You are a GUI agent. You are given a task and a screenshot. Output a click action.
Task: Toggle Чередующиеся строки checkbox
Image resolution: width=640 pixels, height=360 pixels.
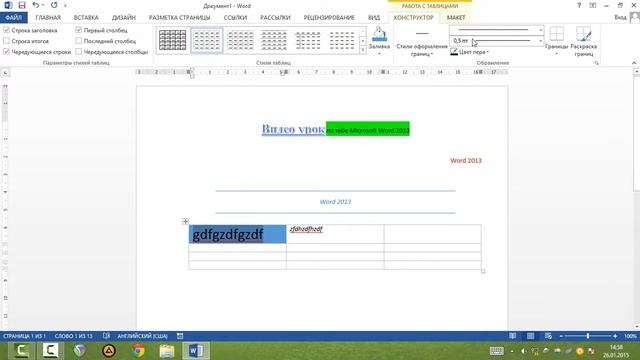6,52
